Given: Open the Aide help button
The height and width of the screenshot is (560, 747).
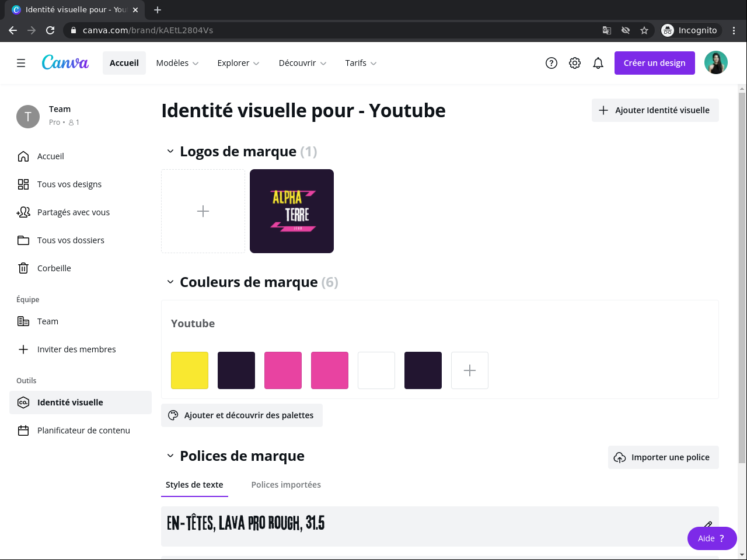Looking at the screenshot, I should (x=712, y=538).
